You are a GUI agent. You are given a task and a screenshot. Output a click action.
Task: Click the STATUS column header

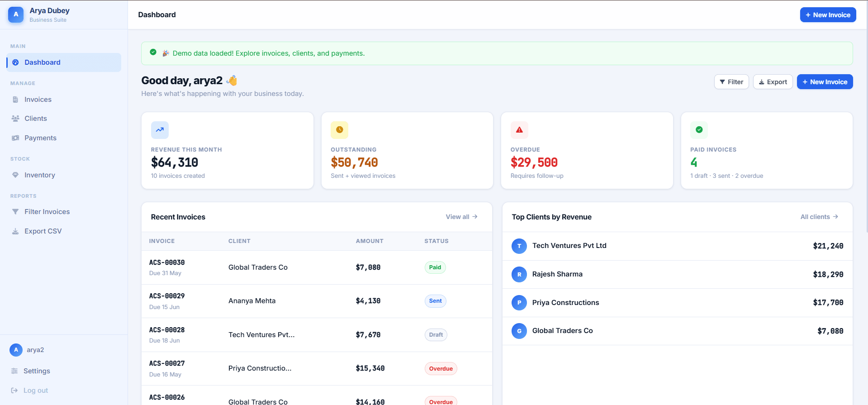436,241
